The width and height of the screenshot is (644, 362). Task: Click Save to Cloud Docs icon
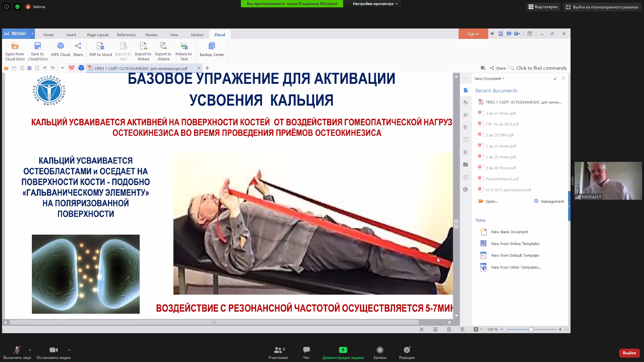tap(38, 46)
